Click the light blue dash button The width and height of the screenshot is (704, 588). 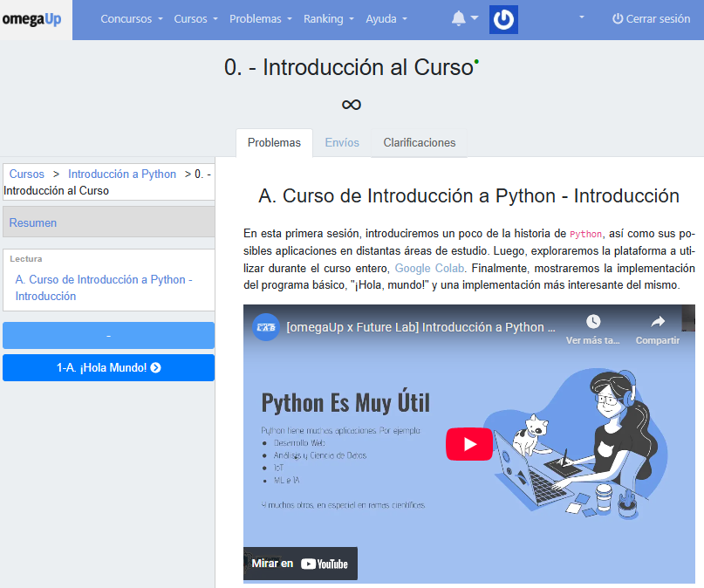(109, 335)
